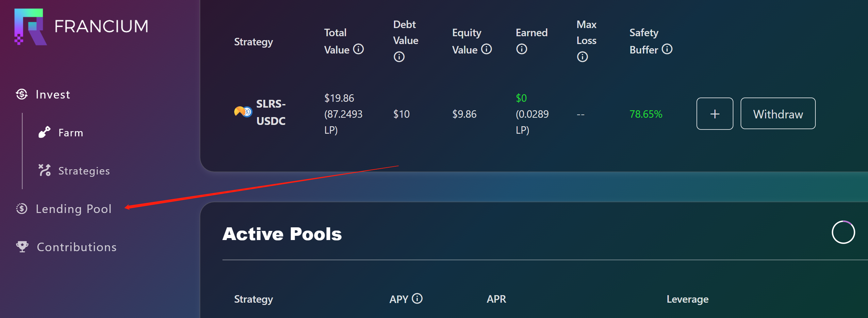Viewport: 868px width, 318px height.
Task: Navigate to Lending Pool
Action: [73, 209]
